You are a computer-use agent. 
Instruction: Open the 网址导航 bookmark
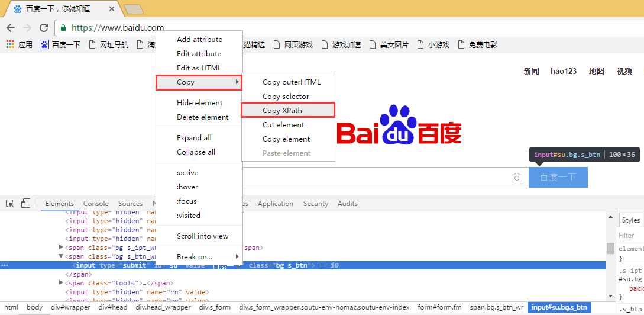(x=109, y=44)
